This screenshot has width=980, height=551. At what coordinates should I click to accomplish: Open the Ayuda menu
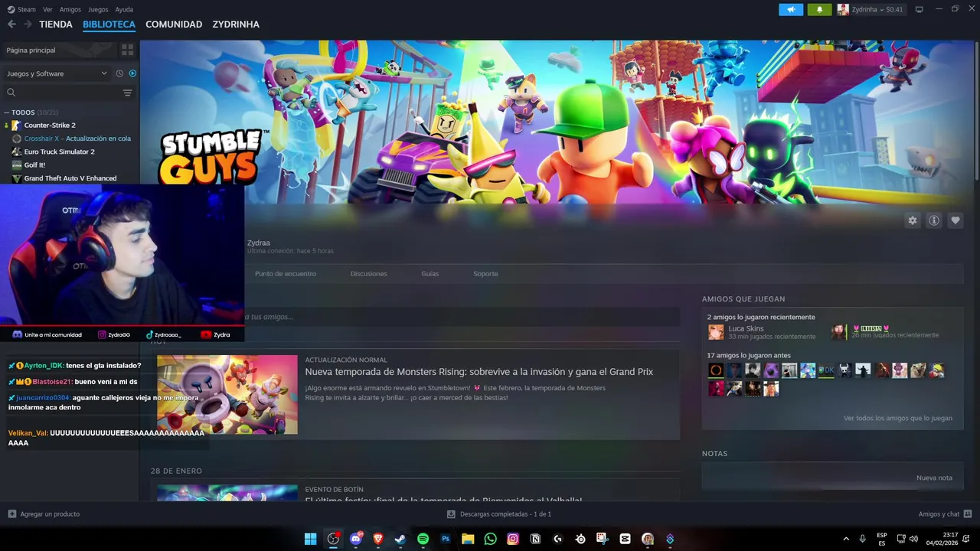pyautogui.click(x=124, y=9)
